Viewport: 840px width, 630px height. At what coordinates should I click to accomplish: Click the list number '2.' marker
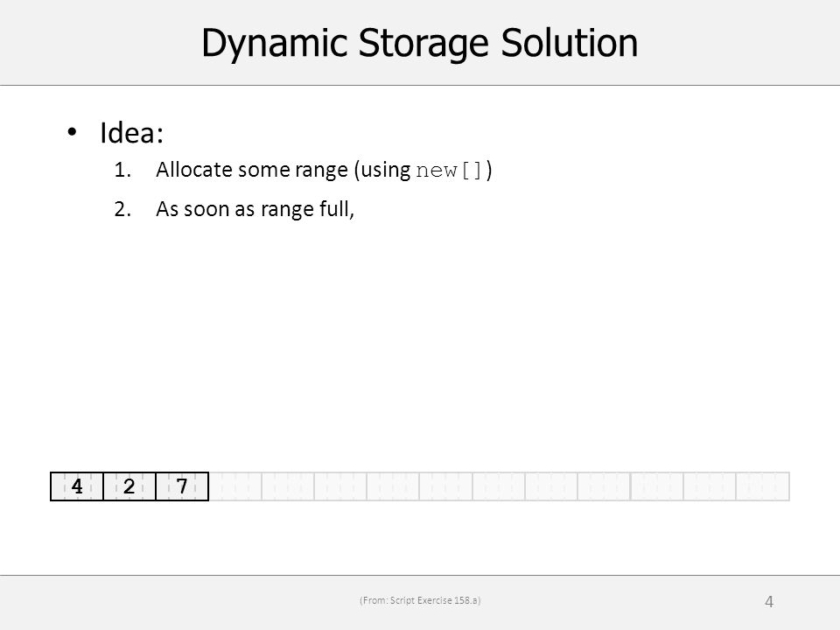(122, 208)
